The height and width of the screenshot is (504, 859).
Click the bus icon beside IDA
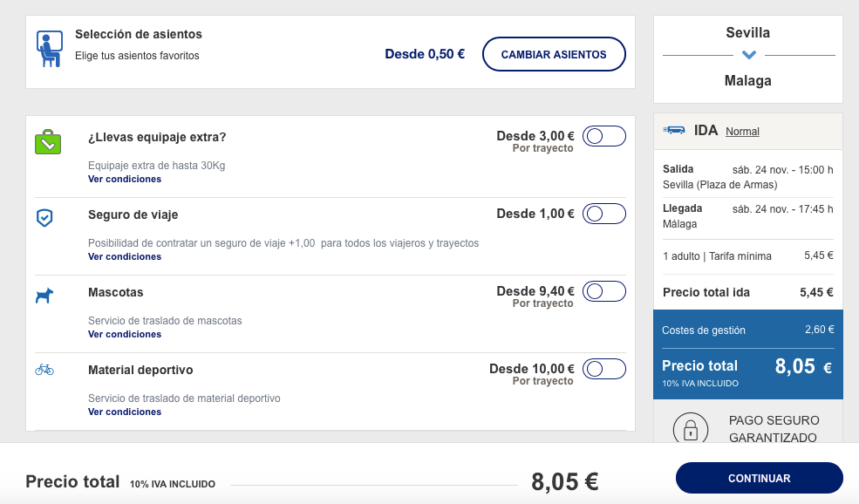(x=674, y=131)
